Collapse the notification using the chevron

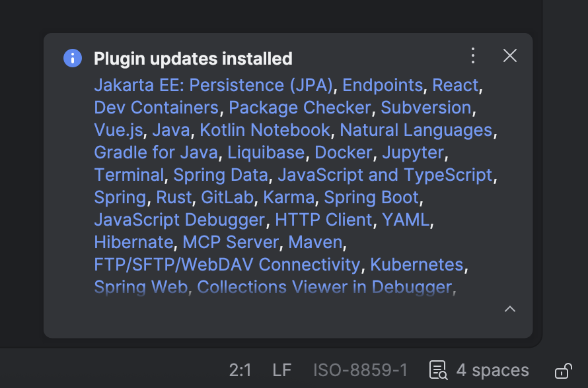509,309
